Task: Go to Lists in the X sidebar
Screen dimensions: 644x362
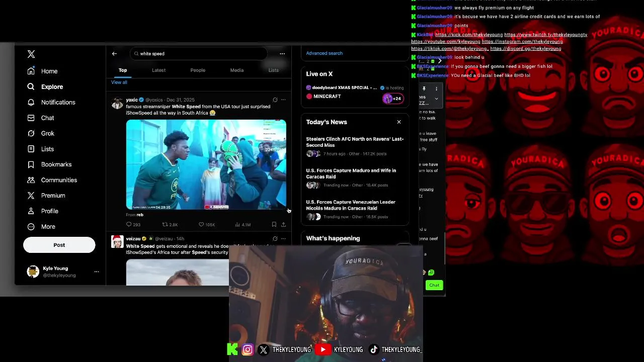Action: pos(41,149)
